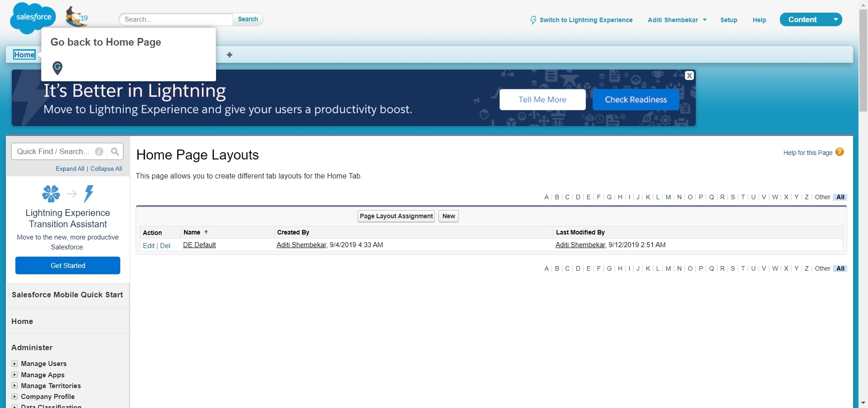The image size is (868, 408).
Task: Switch to Lightning Experience
Action: coord(581,20)
